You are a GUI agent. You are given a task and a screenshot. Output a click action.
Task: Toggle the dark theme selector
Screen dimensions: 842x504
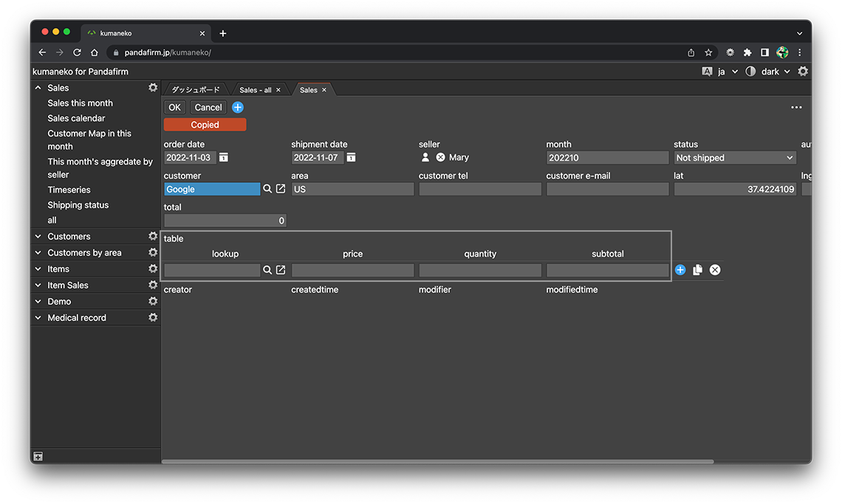(770, 72)
